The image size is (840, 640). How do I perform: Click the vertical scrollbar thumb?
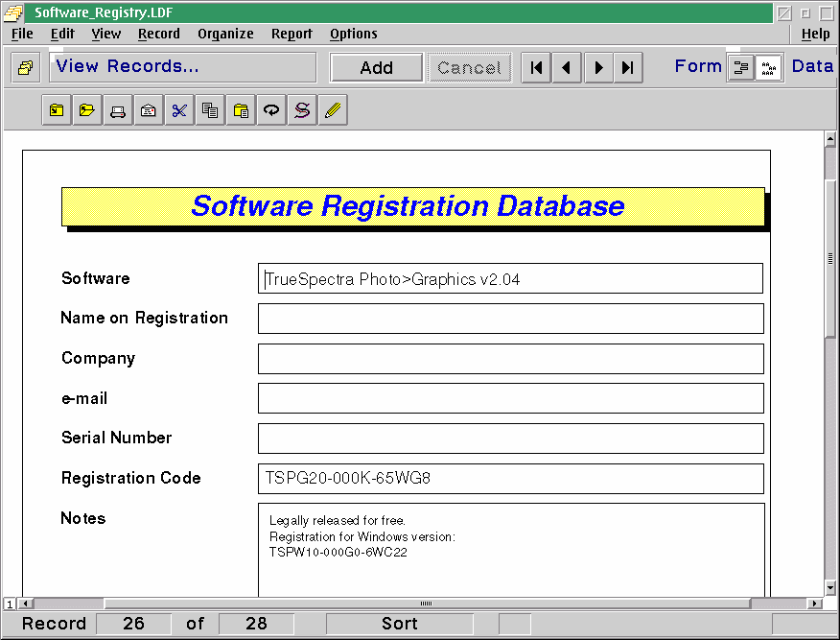[830, 258]
